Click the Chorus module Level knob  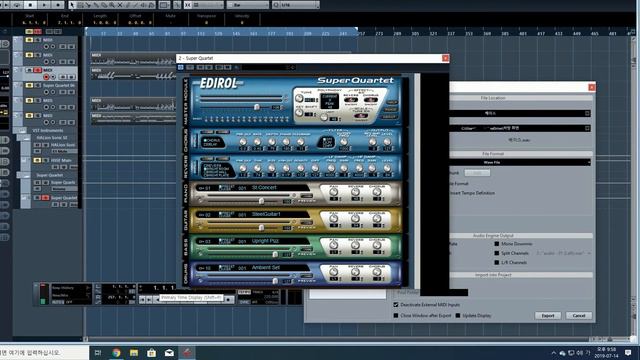coord(387,142)
